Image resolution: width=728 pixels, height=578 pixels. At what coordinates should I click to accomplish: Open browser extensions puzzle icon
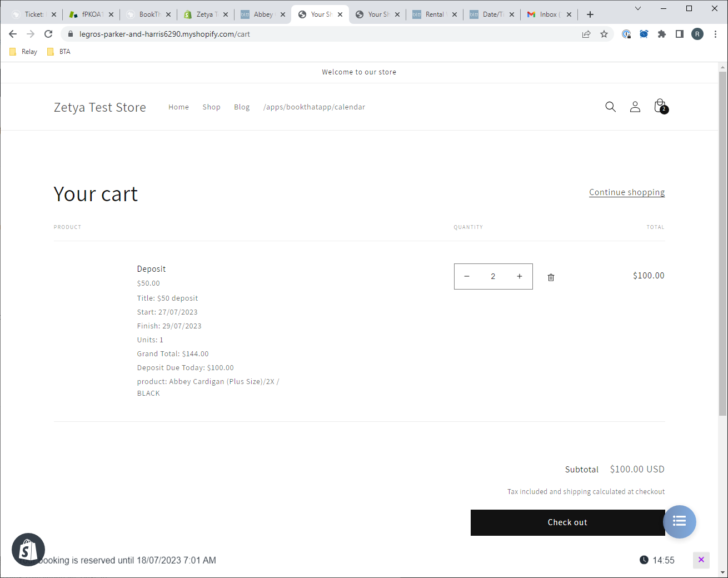(661, 34)
